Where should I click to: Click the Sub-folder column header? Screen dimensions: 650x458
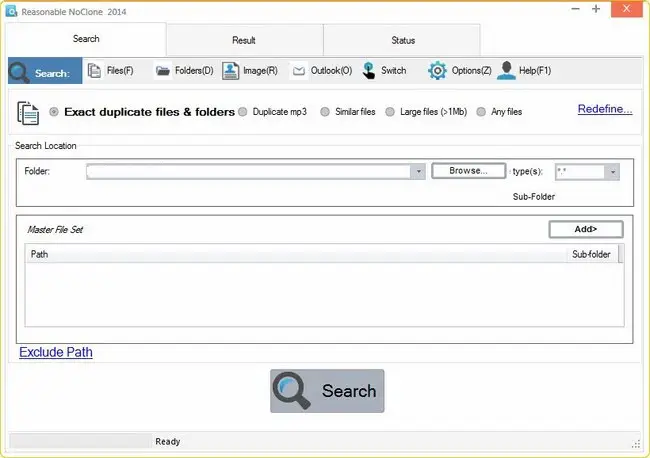(592, 254)
